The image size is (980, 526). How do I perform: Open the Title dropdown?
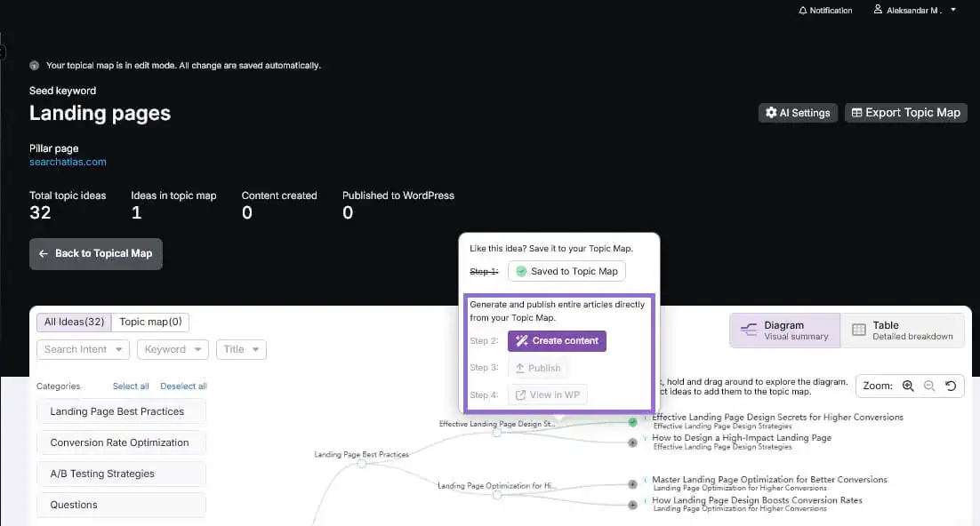tap(241, 349)
